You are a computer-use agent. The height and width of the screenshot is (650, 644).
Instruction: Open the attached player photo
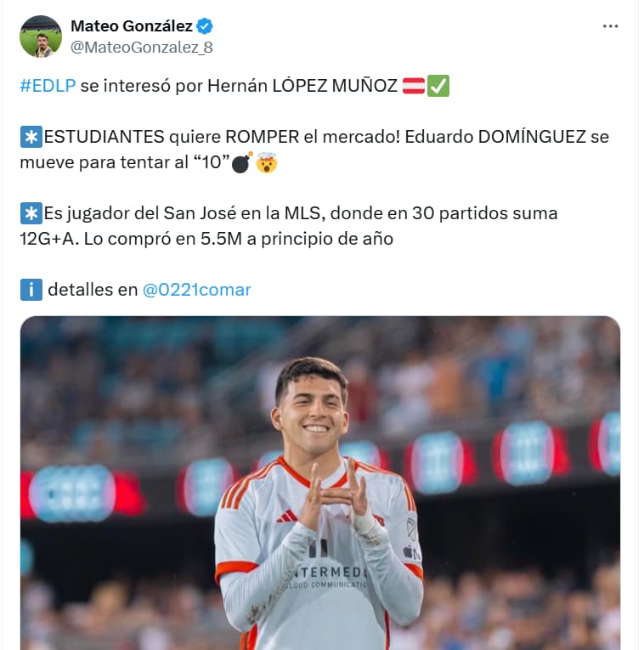click(320, 483)
